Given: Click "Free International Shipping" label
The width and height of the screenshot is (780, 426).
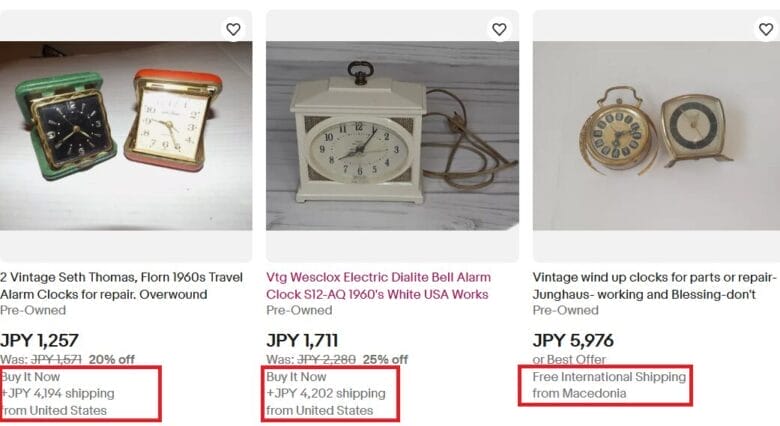Looking at the screenshot, I should [609, 377].
